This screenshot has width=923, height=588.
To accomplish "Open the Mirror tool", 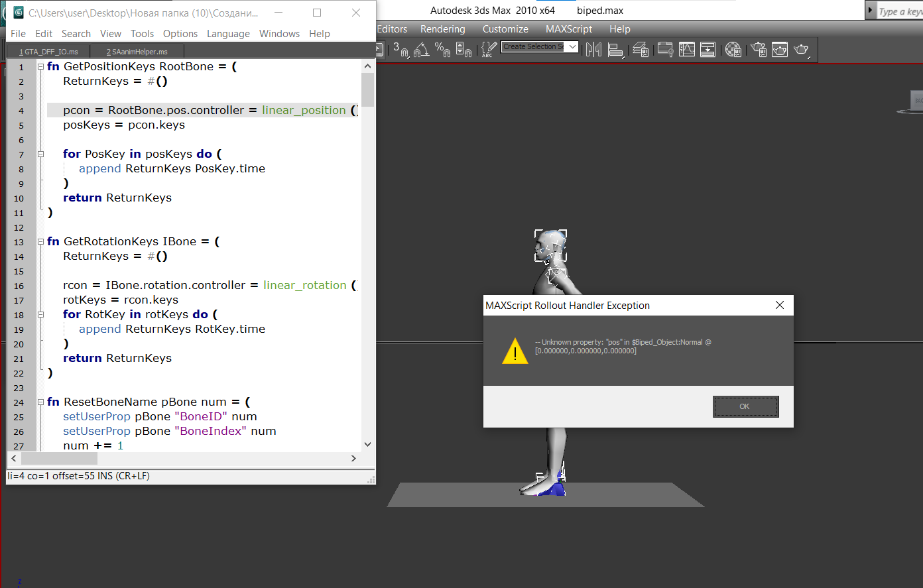I will (x=593, y=50).
